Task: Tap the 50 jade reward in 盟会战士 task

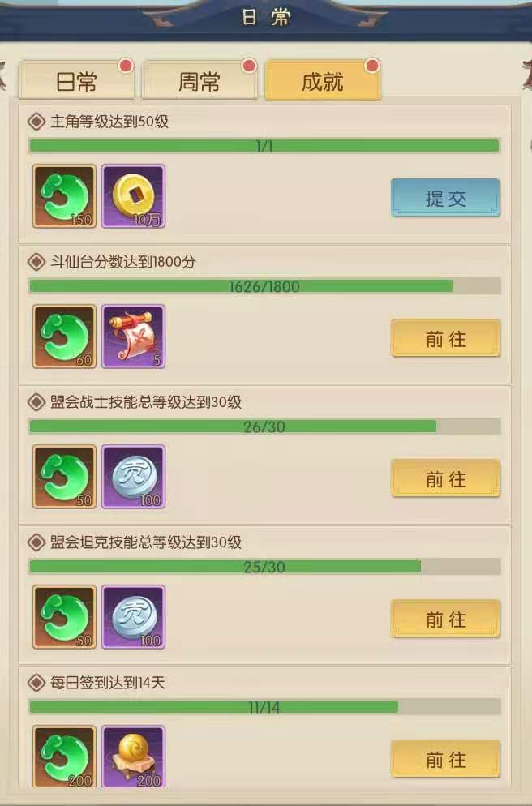Action: (64, 477)
